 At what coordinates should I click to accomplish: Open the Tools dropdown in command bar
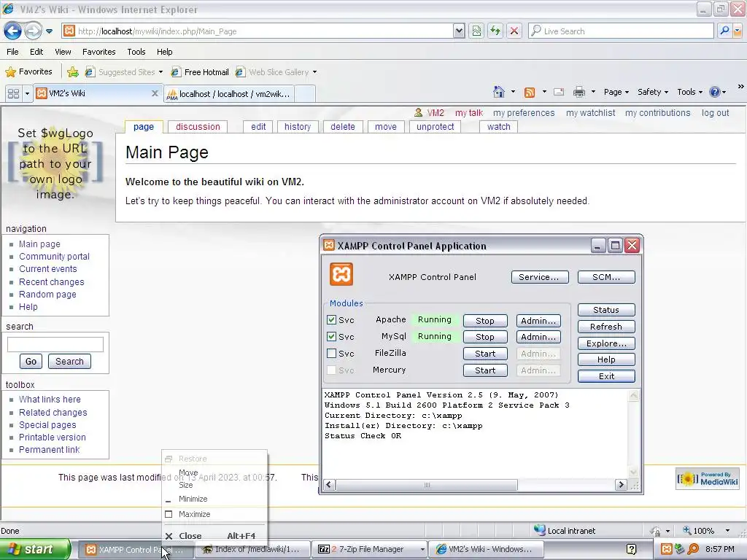pos(689,92)
